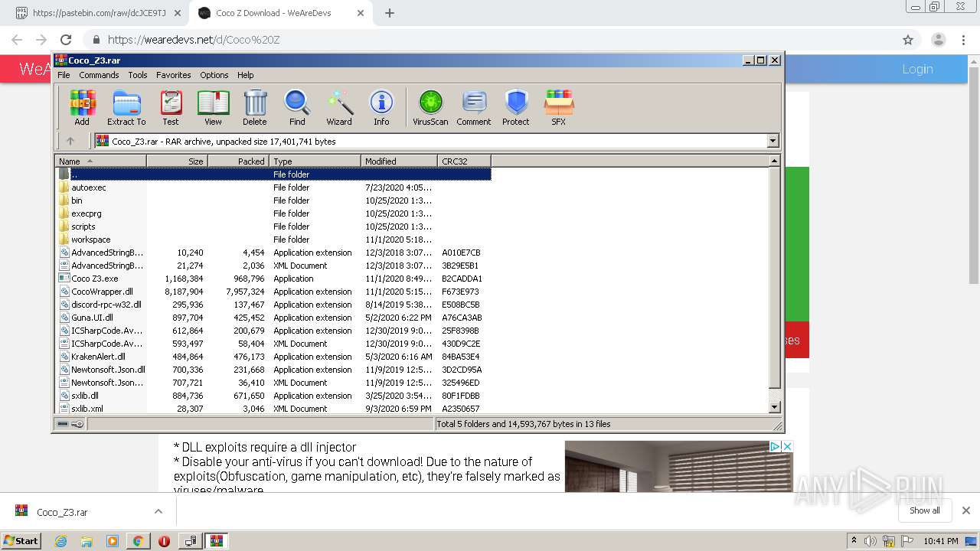Open the Help menu

click(245, 75)
